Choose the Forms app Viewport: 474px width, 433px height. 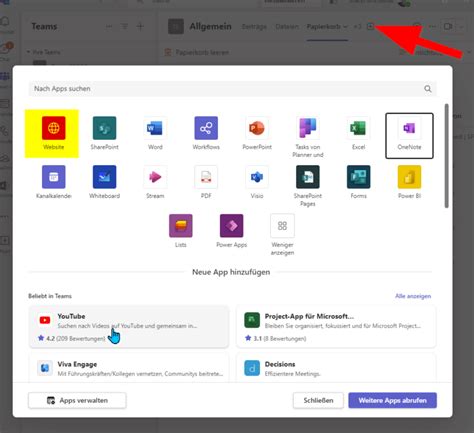pyautogui.click(x=358, y=182)
